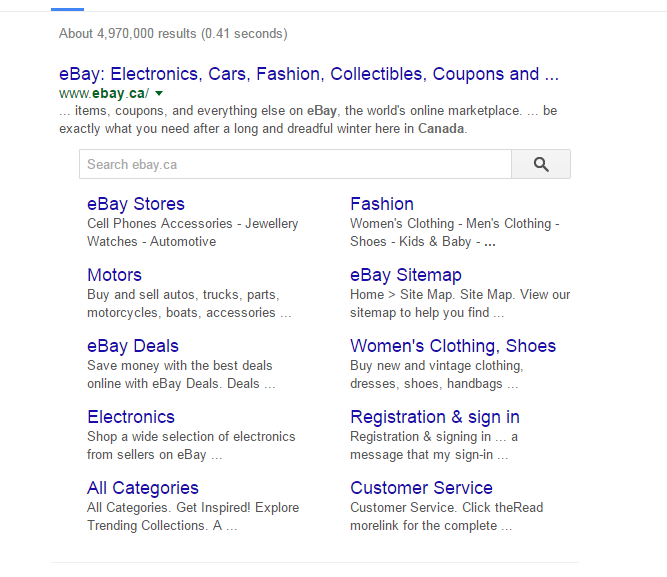Click 'Save money with the best deals' text
The width and height of the screenshot is (667, 577).
(180, 366)
